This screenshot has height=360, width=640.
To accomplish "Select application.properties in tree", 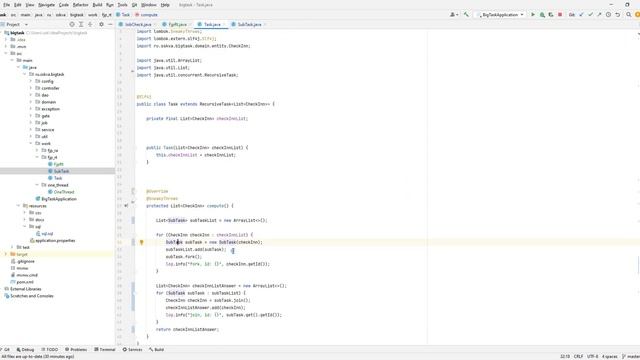I will 55,241.
